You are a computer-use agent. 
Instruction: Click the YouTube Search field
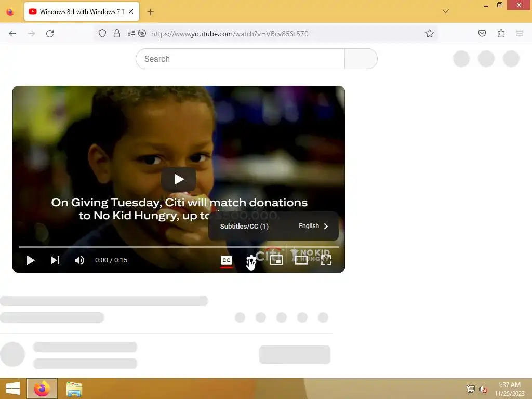[x=240, y=59]
